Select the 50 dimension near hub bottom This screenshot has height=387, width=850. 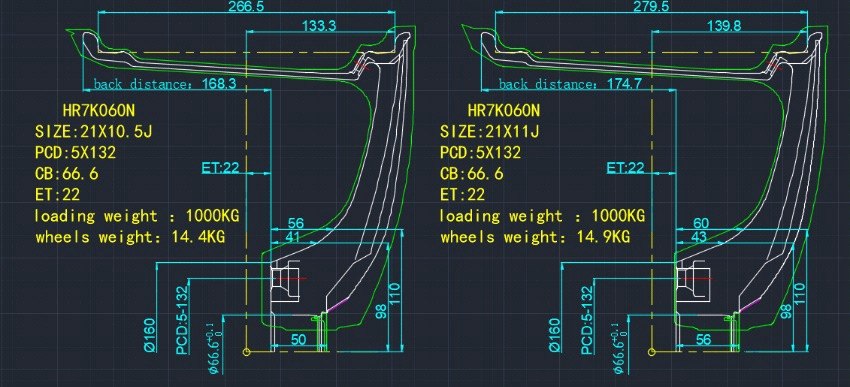tap(299, 339)
